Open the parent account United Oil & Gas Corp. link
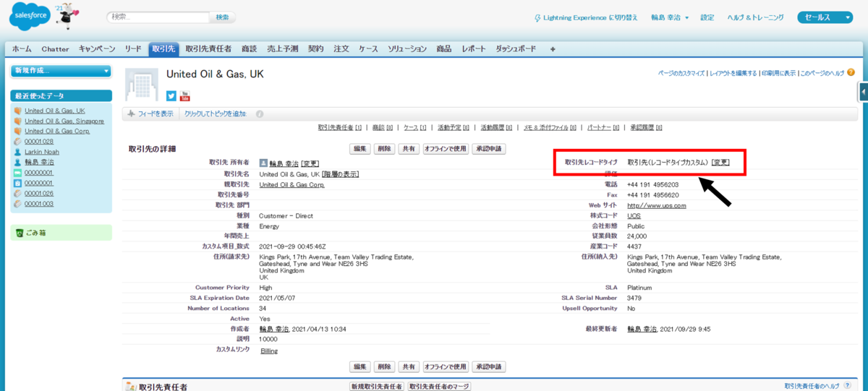 click(x=292, y=184)
